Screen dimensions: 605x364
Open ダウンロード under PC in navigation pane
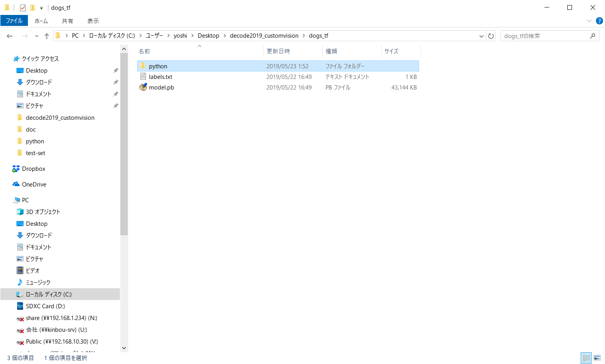click(x=39, y=236)
